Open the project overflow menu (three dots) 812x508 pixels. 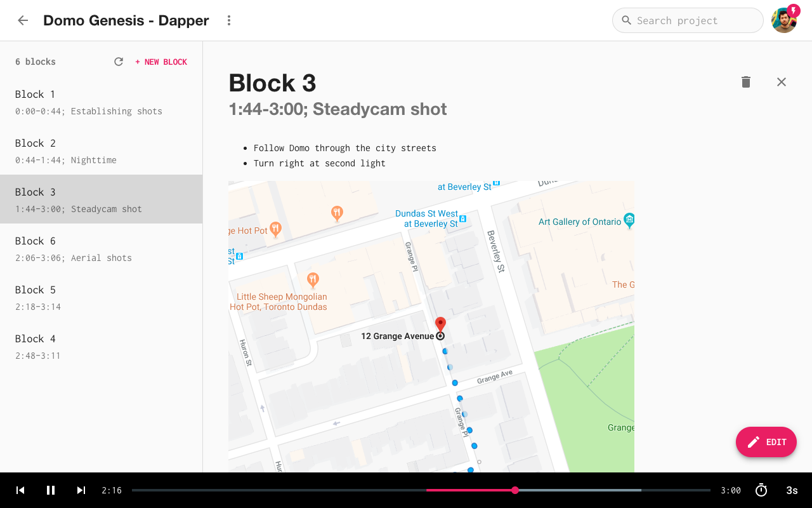(229, 20)
